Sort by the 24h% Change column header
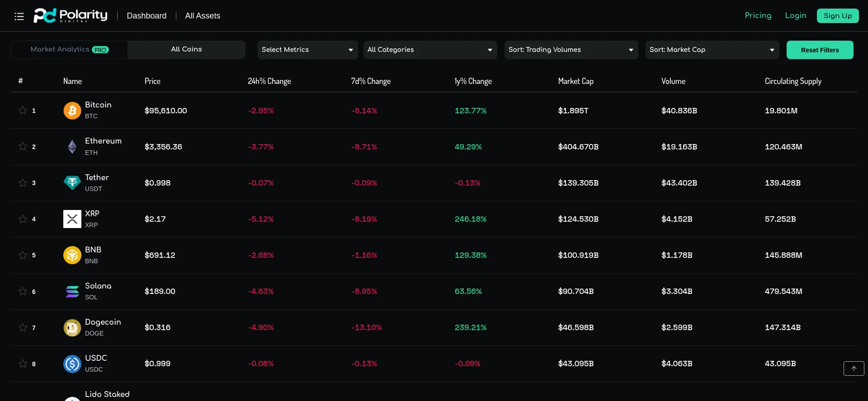This screenshot has width=868, height=401. (269, 81)
